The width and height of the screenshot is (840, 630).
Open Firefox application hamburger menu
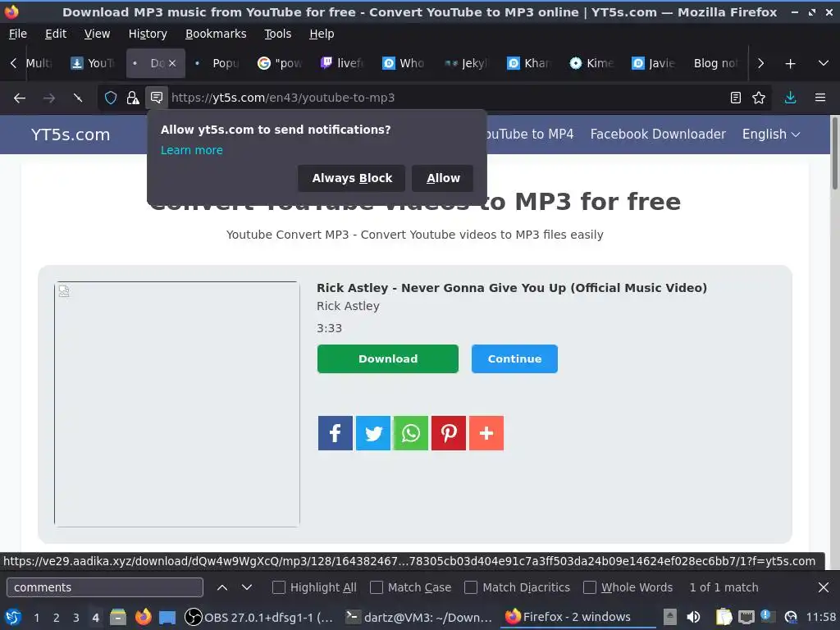820,98
